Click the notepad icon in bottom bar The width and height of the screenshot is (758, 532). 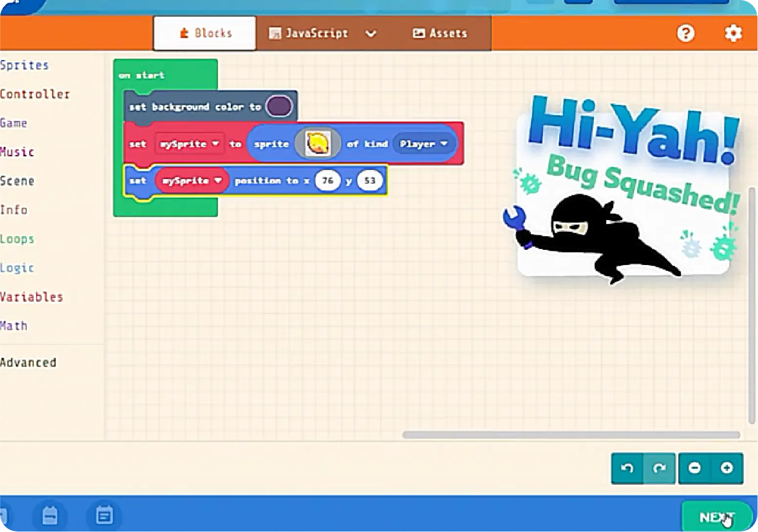coord(104,515)
